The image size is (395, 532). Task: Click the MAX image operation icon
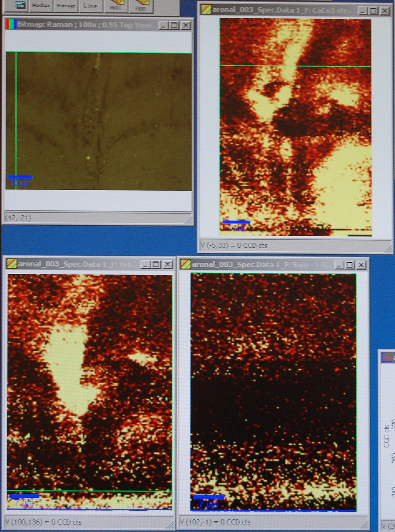(115, 5)
